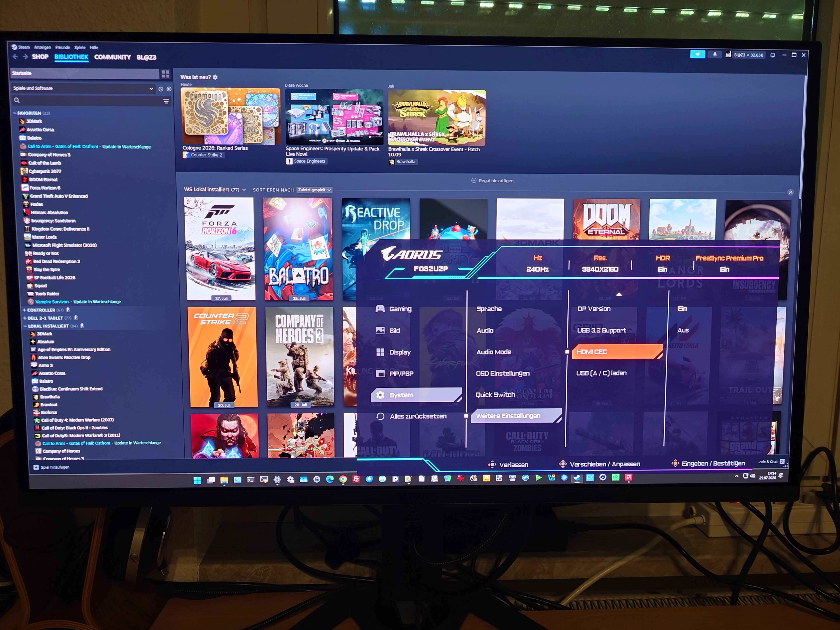Sort library by recent activity clock icon
840x630 pixels.
161,89
